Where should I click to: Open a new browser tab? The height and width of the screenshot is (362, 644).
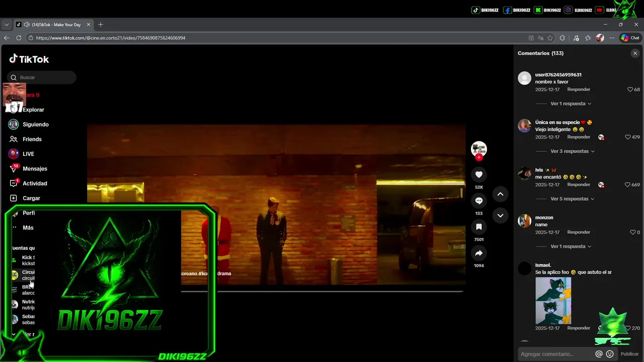pos(101,25)
